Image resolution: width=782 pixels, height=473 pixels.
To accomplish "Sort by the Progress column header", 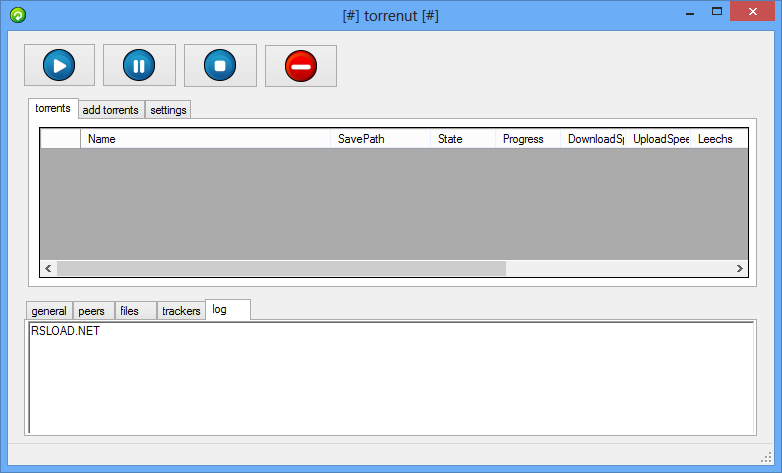I will [x=528, y=139].
